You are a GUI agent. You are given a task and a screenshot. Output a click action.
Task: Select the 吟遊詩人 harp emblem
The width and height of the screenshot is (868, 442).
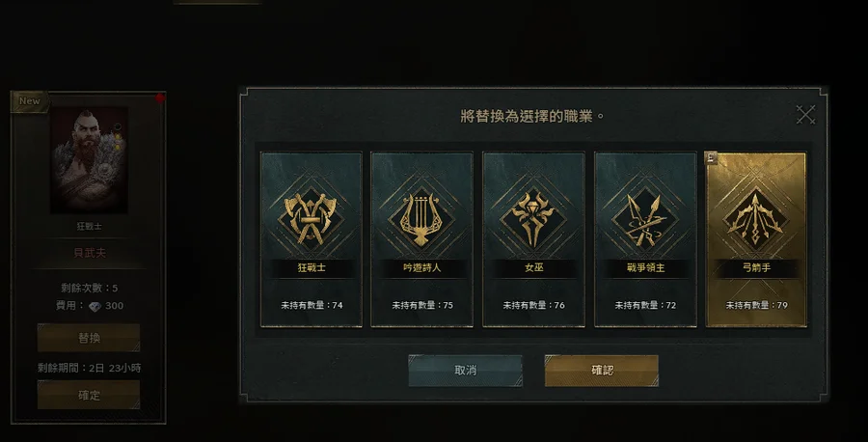pos(421,218)
